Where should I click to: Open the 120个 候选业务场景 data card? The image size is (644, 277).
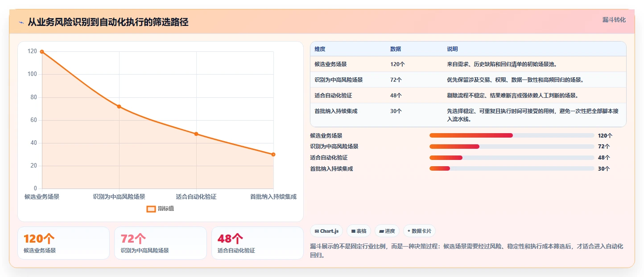pyautogui.click(x=63, y=243)
